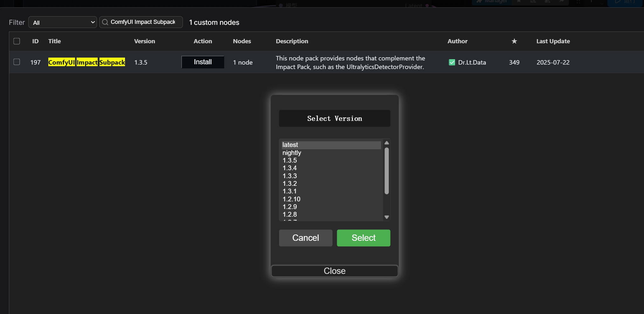Click the Install button for ComfyUI Impact Subpack
This screenshot has width=644, height=314.
click(x=203, y=62)
